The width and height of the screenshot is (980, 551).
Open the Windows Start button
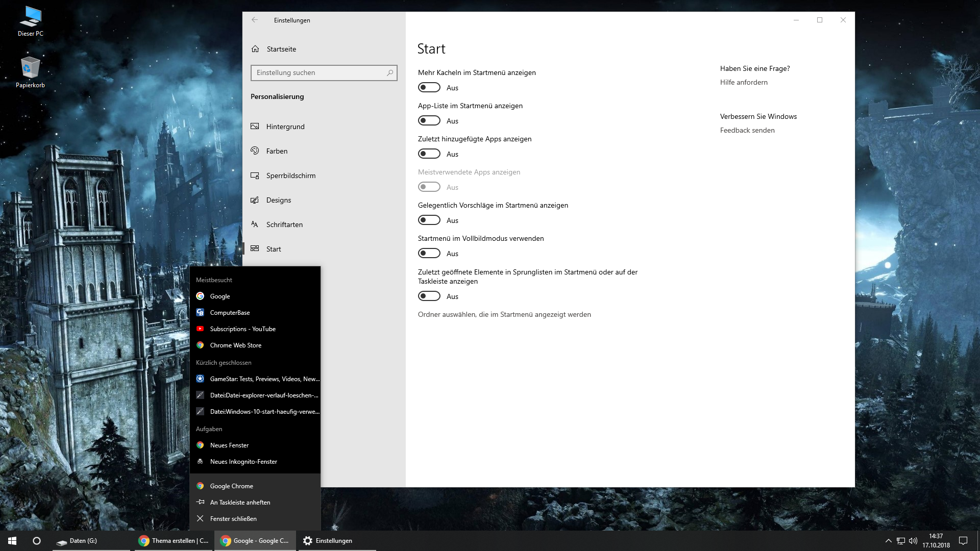(x=12, y=541)
